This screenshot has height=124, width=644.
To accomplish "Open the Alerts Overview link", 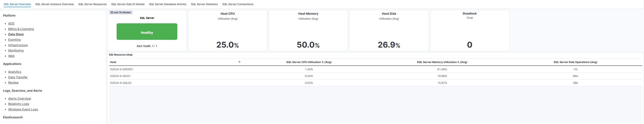I will point(19,99).
